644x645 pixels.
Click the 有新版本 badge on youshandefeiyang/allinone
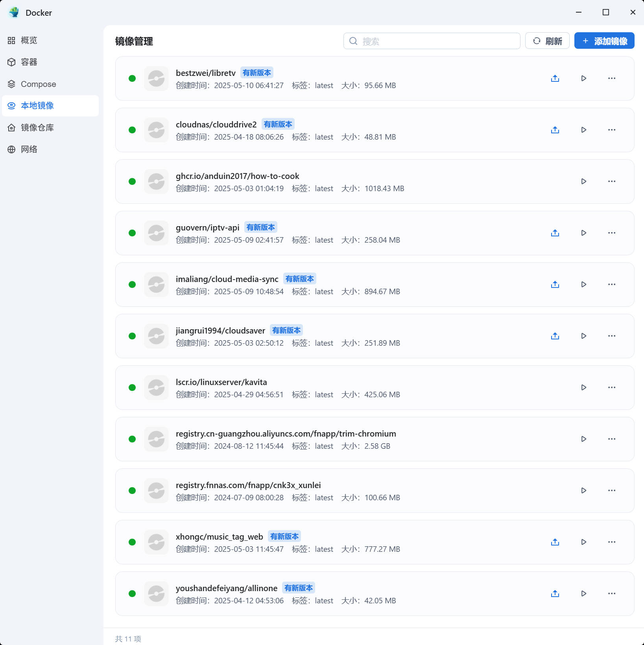(x=299, y=588)
